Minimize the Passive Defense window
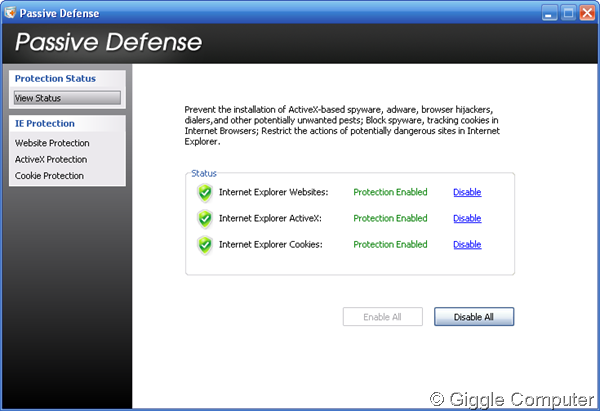This screenshot has height=411, width=600. pyautogui.click(x=549, y=13)
